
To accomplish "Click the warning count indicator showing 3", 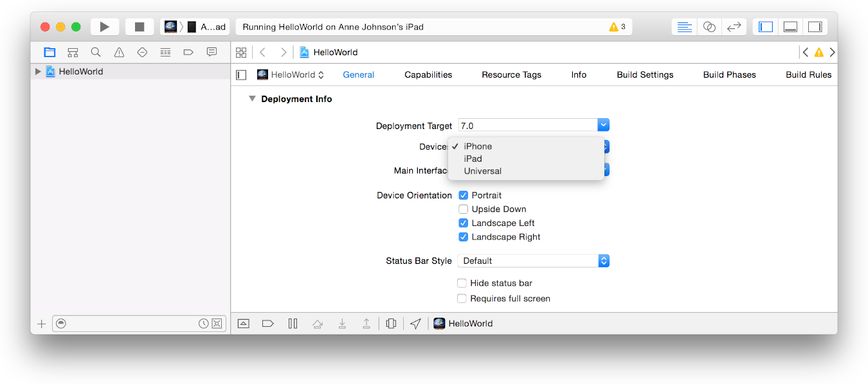I will click(617, 27).
